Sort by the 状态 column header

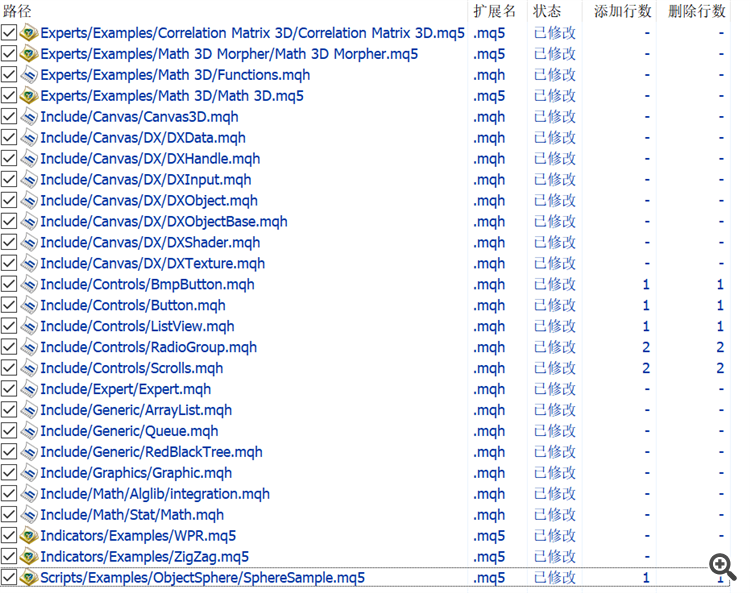(547, 11)
